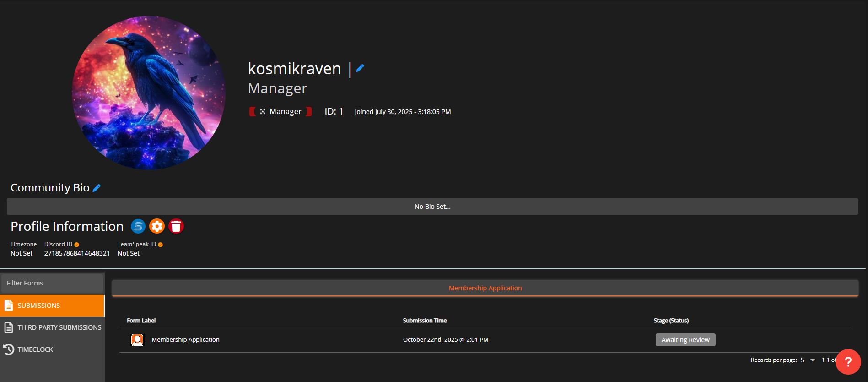868x382 pixels.
Task: Delete profile using red trash icon
Action: click(x=176, y=226)
